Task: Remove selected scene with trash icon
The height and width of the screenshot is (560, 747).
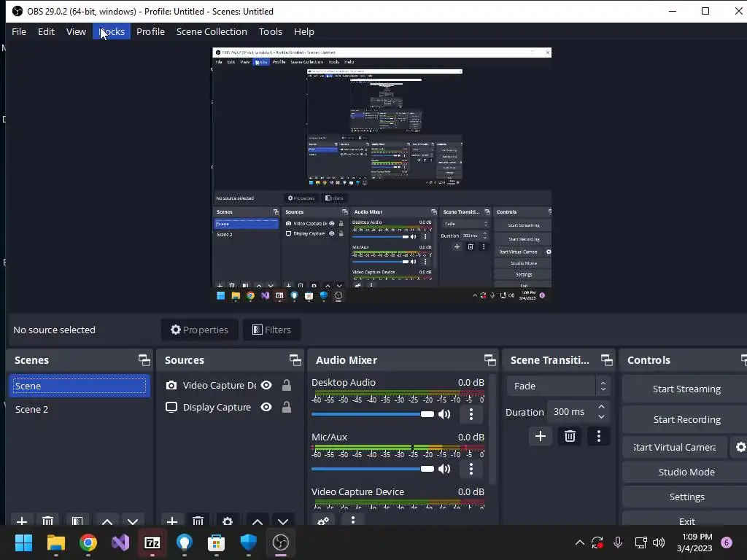Action: click(x=47, y=521)
